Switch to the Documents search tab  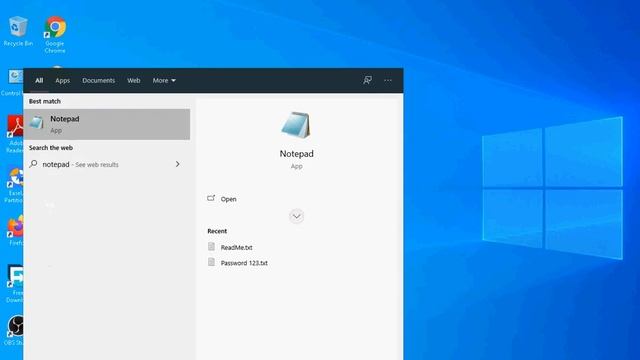[x=98, y=80]
